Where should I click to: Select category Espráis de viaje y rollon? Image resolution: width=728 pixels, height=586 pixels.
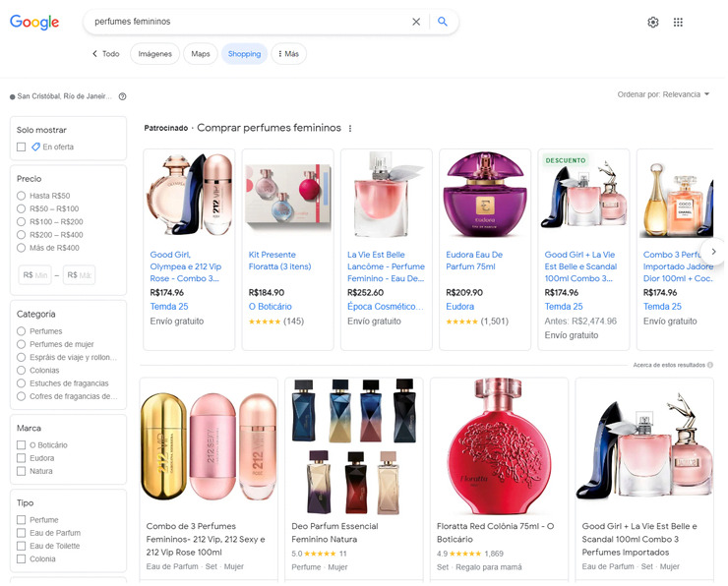click(x=21, y=357)
